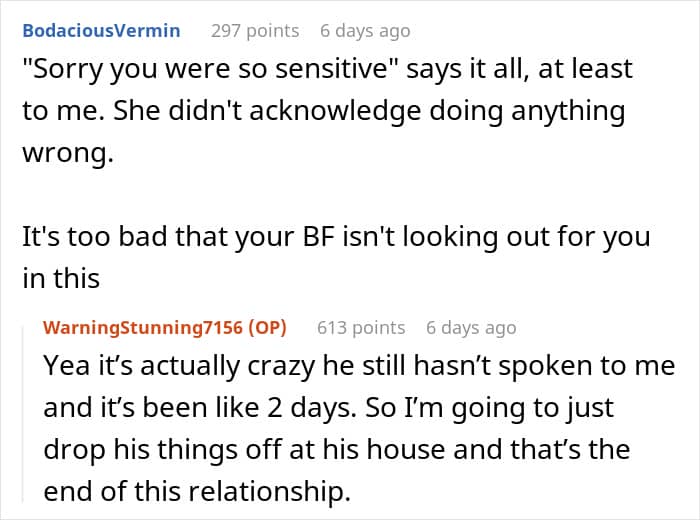This screenshot has height=520, width=700.
Task: Open timestamp permalink on the OP's reply
Action: [471, 328]
